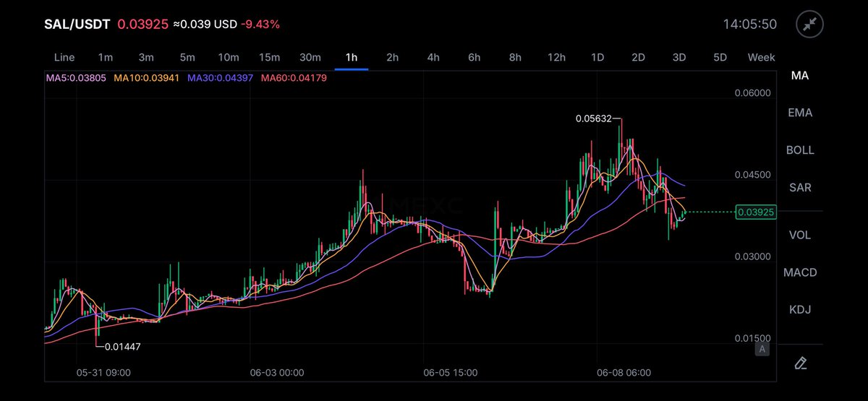Select the 4h timeframe
This screenshot has width=868, height=401.
tap(433, 57)
